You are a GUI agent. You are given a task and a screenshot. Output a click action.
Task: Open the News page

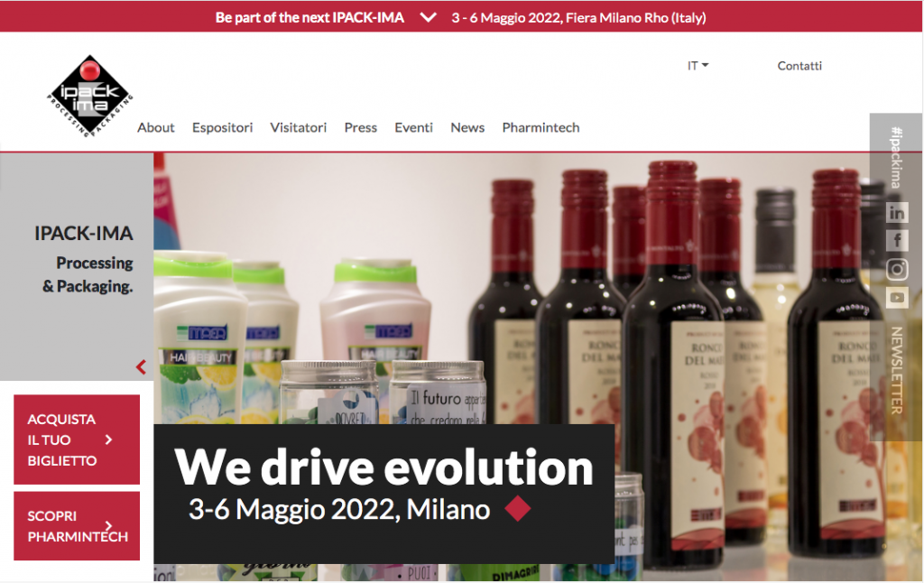tap(467, 127)
